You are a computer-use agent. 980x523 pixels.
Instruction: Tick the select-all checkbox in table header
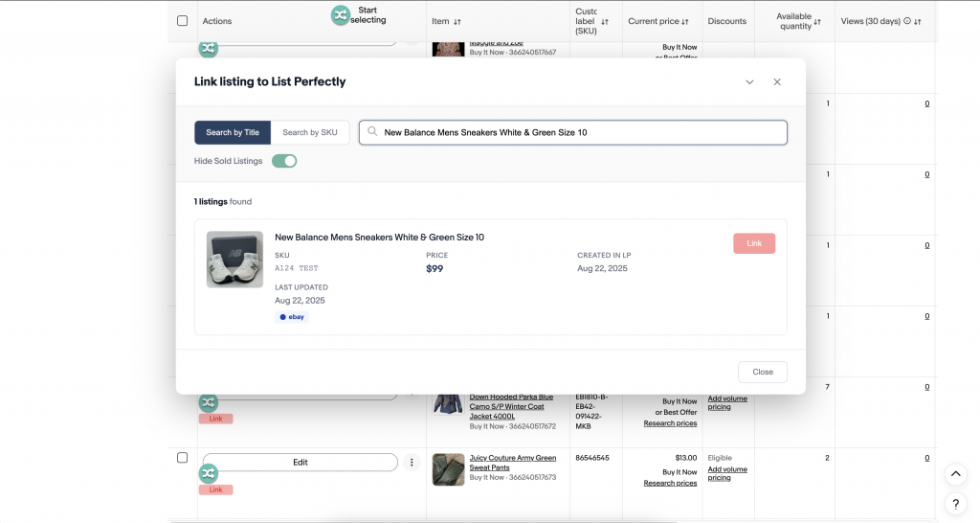point(183,21)
